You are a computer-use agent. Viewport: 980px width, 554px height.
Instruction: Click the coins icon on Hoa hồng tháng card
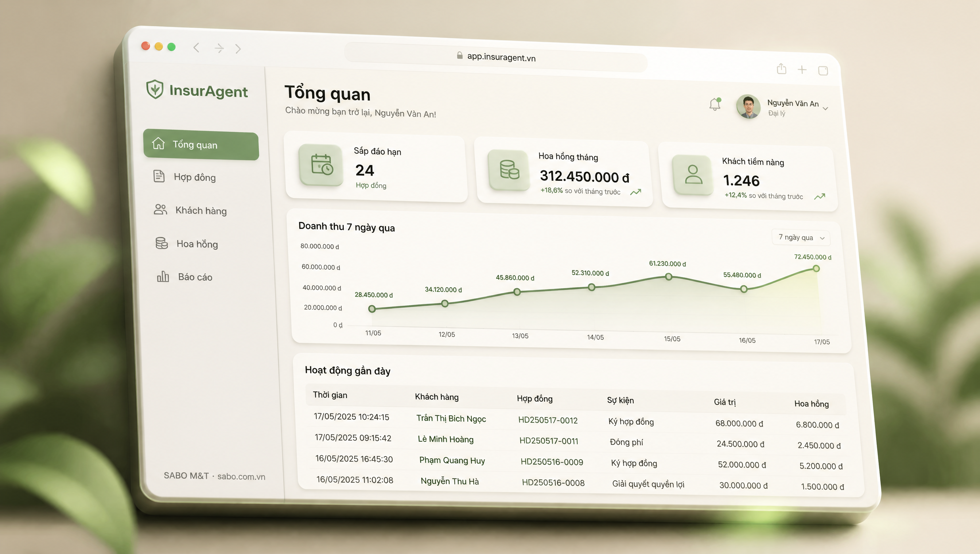pos(509,170)
